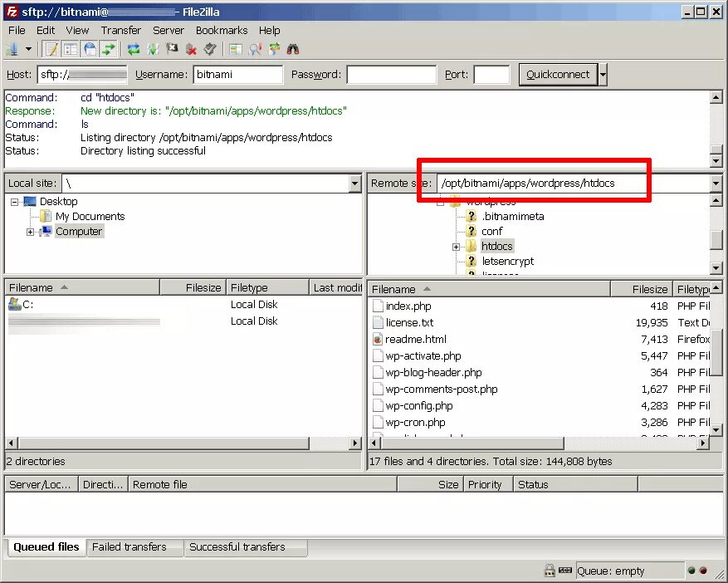Open the Edit menu

coord(46,30)
